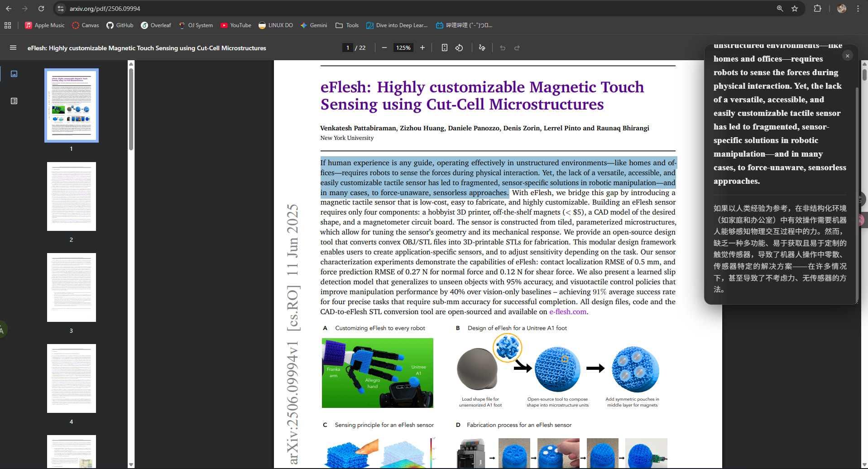The width and height of the screenshot is (868, 469).
Task: Toggle the PDF sidebar menu icon
Action: (x=13, y=48)
